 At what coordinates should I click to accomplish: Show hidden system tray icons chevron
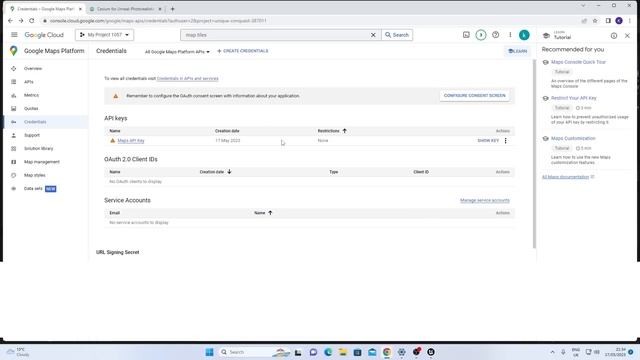tap(552, 352)
